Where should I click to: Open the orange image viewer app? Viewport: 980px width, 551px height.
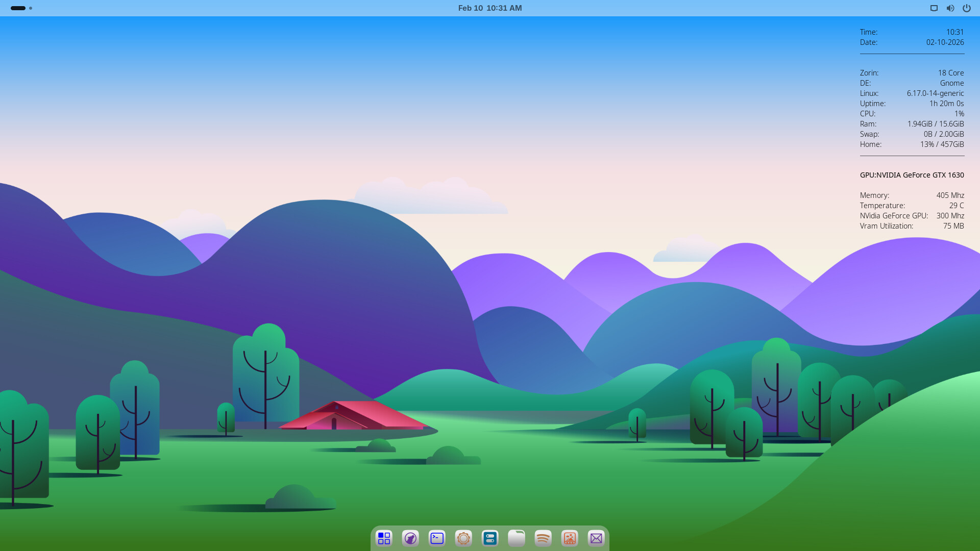pos(570,538)
